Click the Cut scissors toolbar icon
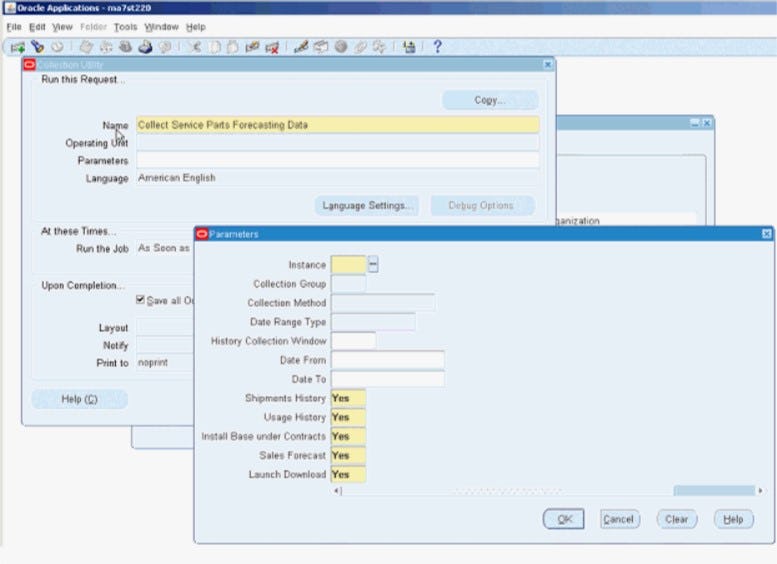The height and width of the screenshot is (564, 777). click(194, 47)
